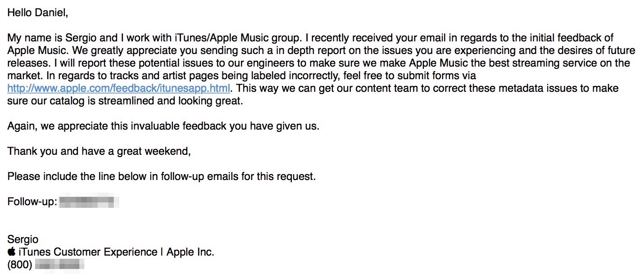Click the 'Hello Daniel,' greeting line

pos(37,13)
